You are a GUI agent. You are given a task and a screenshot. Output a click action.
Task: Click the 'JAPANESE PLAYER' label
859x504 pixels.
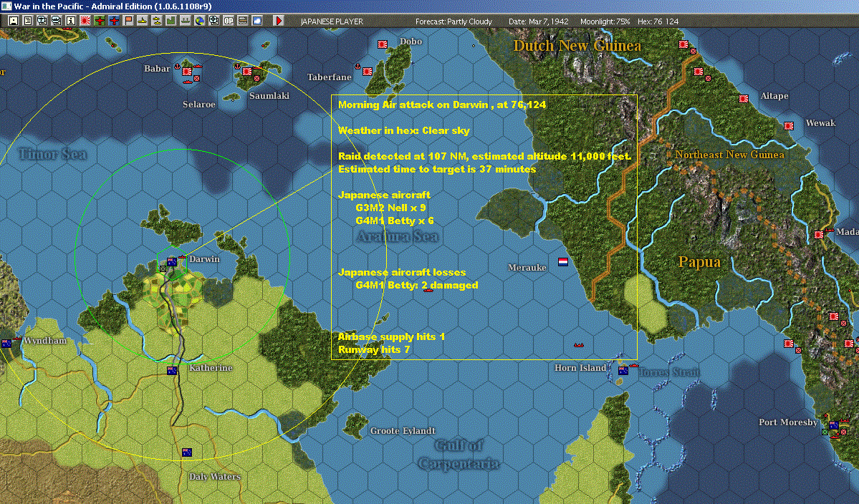(x=332, y=21)
